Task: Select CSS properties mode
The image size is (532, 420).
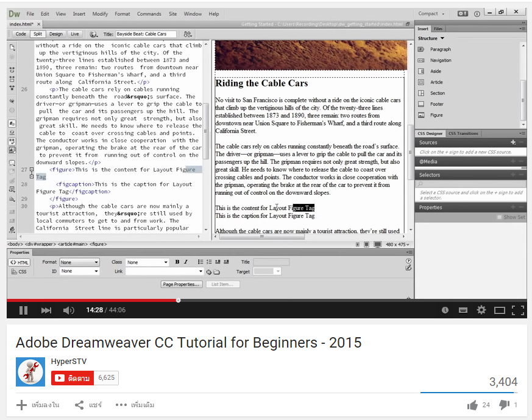Action: click(19, 271)
